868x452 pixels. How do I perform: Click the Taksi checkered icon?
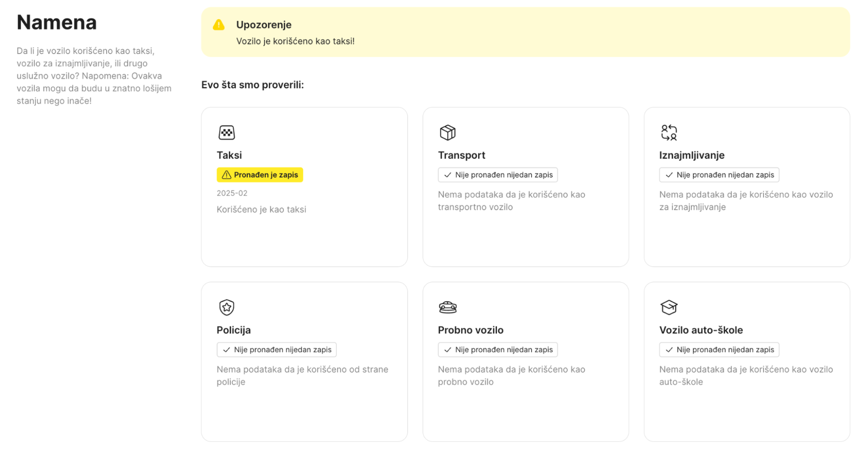point(226,133)
